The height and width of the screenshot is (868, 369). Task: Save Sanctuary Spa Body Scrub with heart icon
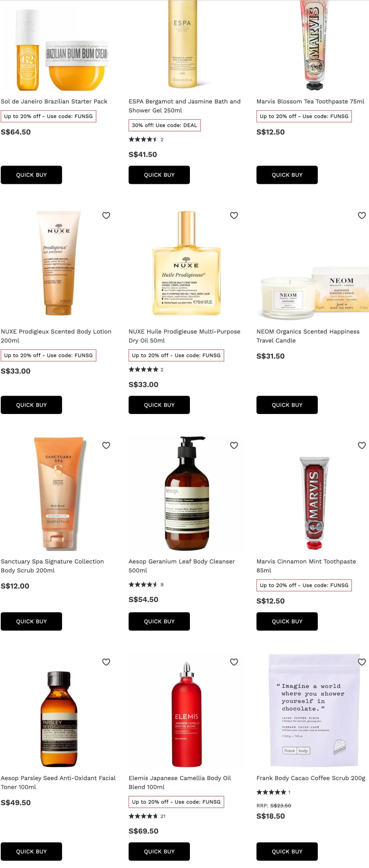click(x=106, y=445)
